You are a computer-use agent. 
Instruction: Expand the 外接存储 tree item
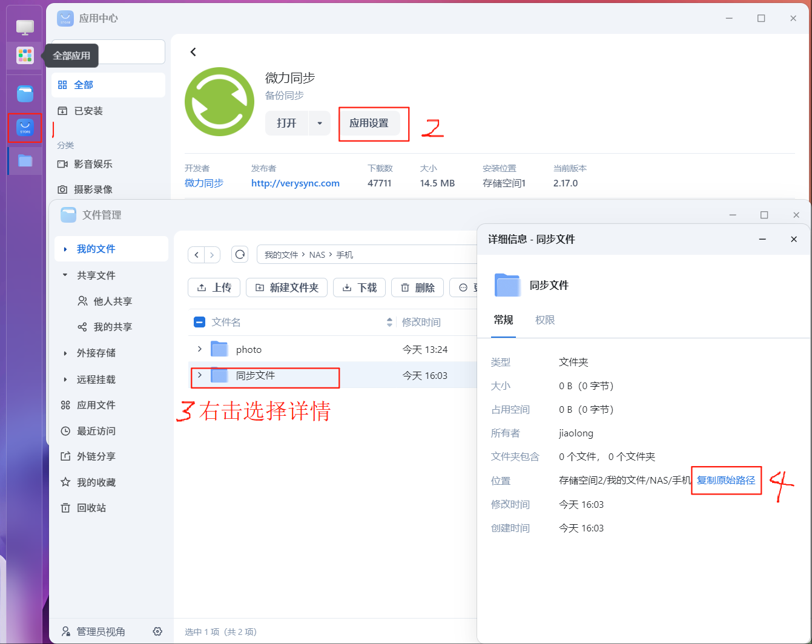point(65,353)
